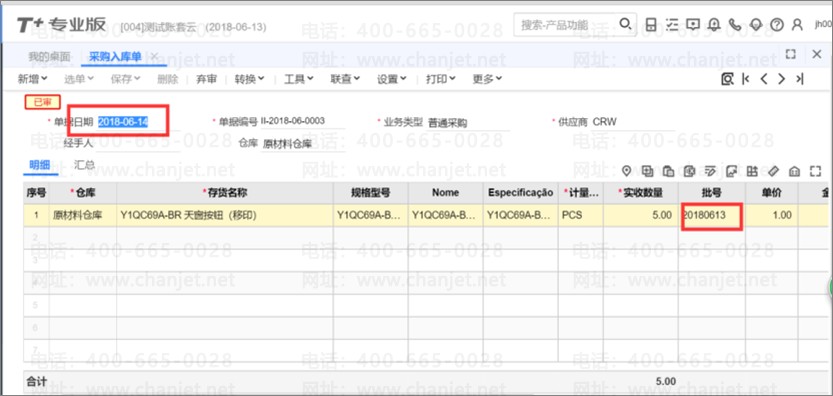This screenshot has width=833, height=396.
Task: Click the 实收数量 cell 5.00 in row 1
Action: pos(641,215)
